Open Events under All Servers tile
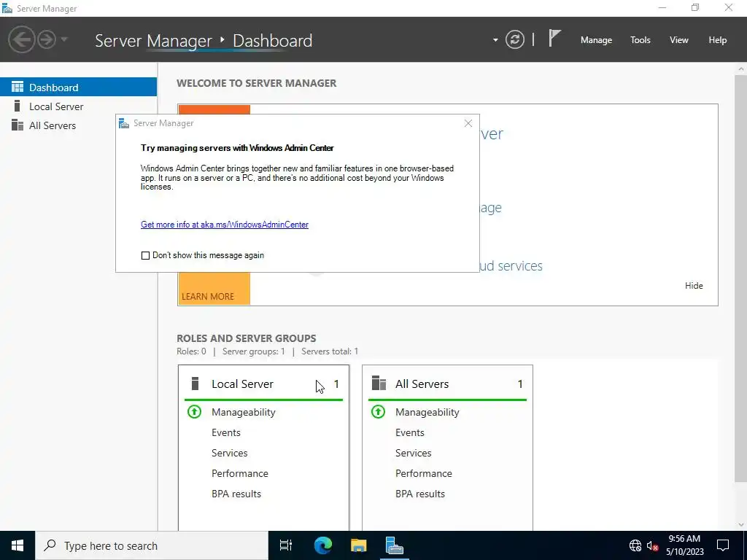The height and width of the screenshot is (560, 747). pyautogui.click(x=410, y=432)
